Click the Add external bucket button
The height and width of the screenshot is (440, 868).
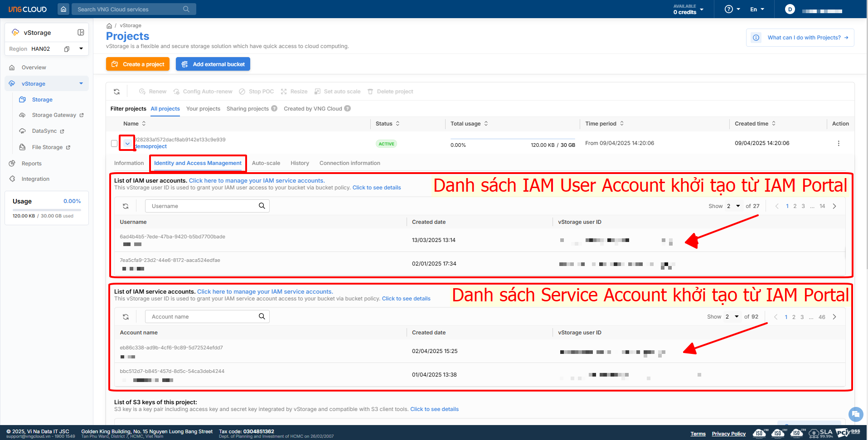coord(213,64)
